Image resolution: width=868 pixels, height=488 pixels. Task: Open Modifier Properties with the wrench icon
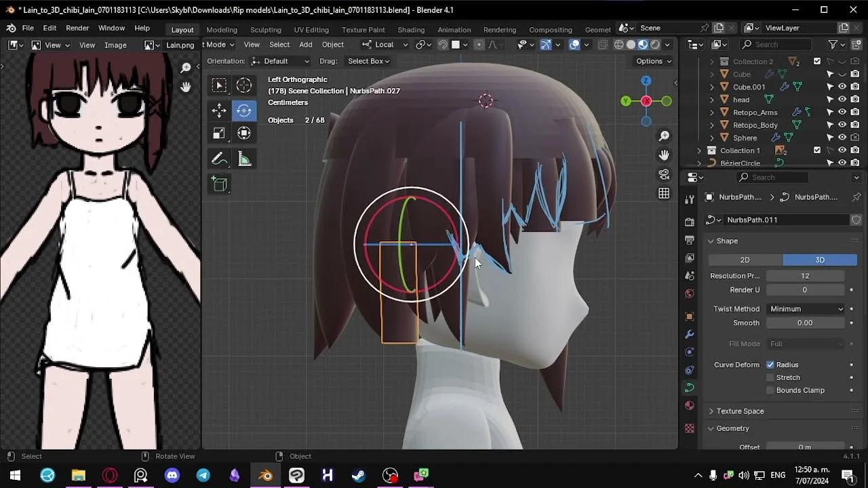(x=689, y=334)
